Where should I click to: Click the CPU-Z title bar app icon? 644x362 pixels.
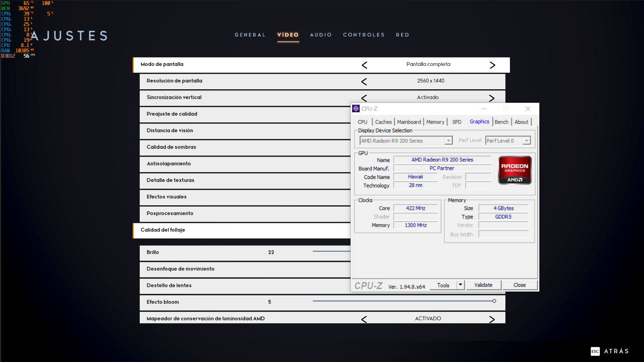[x=356, y=108]
